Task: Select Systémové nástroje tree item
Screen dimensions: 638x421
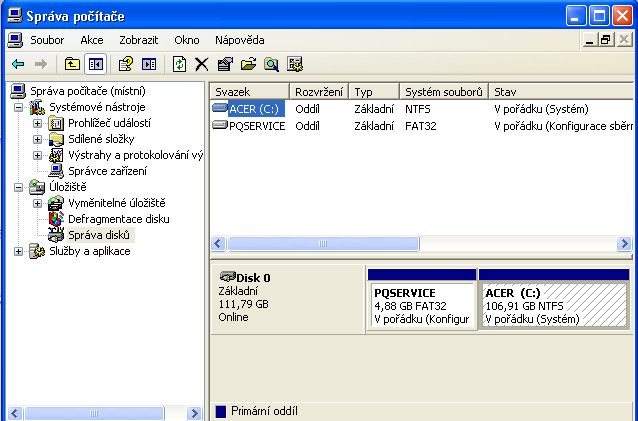Action: tap(97, 107)
